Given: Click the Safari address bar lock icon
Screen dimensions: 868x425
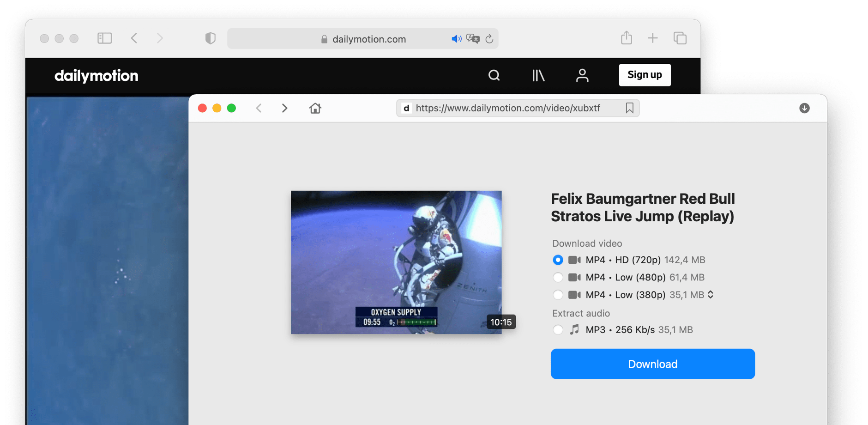Looking at the screenshot, I should [x=324, y=39].
